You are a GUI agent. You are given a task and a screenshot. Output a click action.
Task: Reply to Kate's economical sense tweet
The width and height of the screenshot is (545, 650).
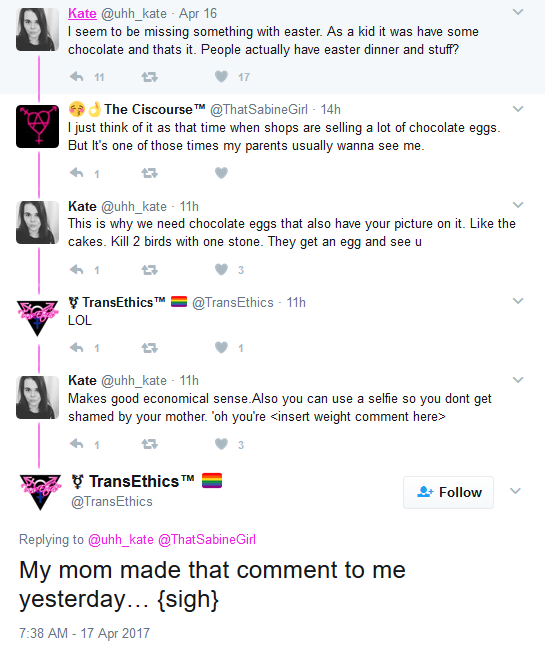click(x=77, y=444)
